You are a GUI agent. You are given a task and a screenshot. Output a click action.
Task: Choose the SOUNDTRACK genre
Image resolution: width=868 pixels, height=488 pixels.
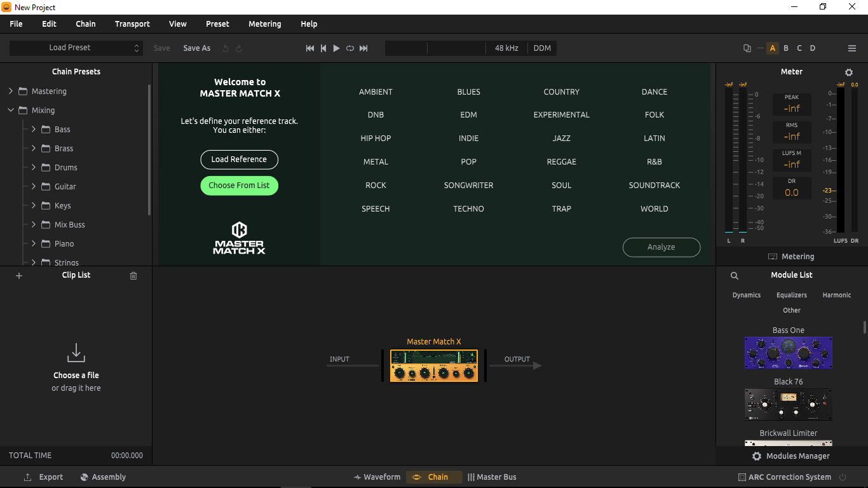pos(654,186)
